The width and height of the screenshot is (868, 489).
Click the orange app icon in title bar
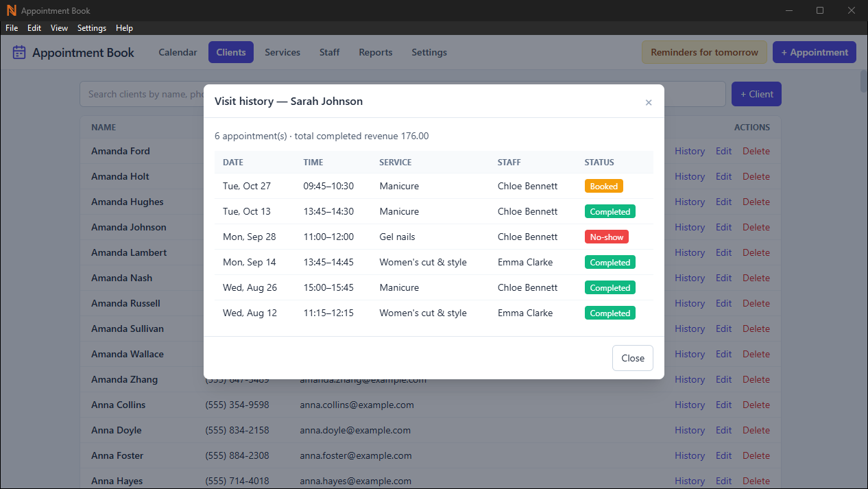coord(11,10)
